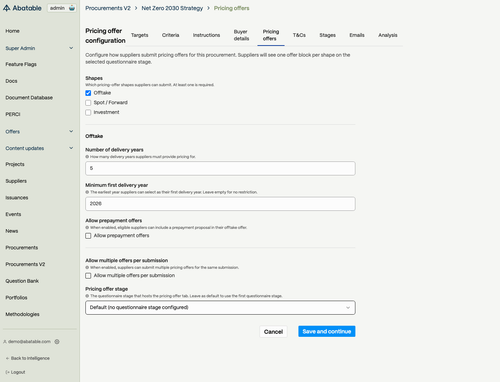Open the Buyer details tab
The height and width of the screenshot is (382, 500).
(241, 35)
